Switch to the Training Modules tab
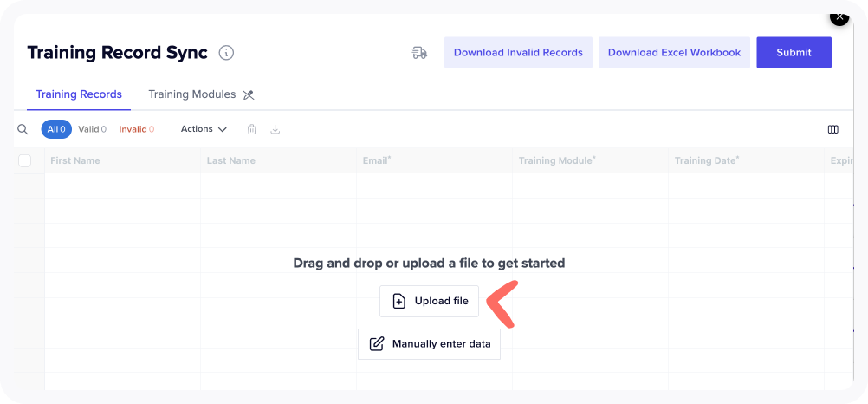The height and width of the screenshot is (404, 868). [192, 94]
